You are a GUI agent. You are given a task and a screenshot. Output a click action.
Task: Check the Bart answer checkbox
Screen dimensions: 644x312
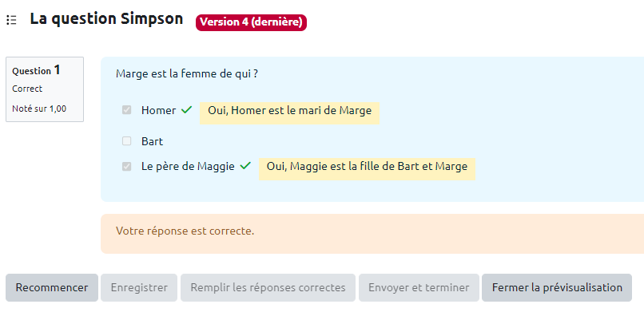point(126,141)
